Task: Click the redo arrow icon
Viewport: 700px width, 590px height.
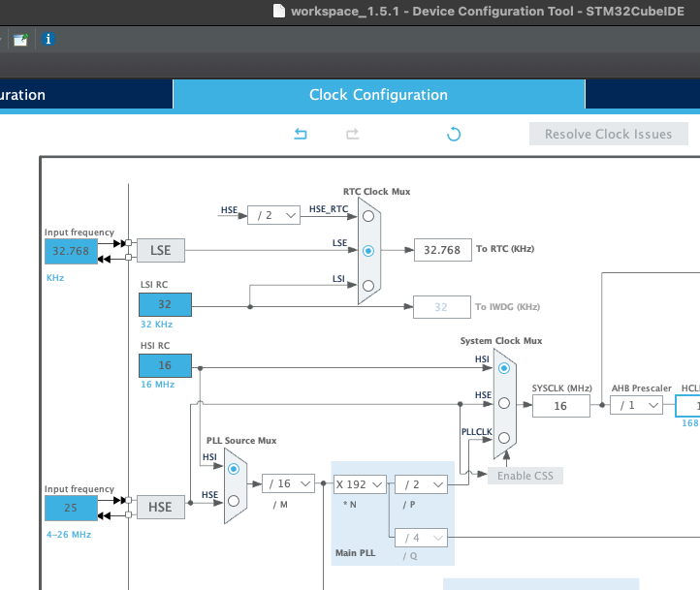Action: [352, 134]
